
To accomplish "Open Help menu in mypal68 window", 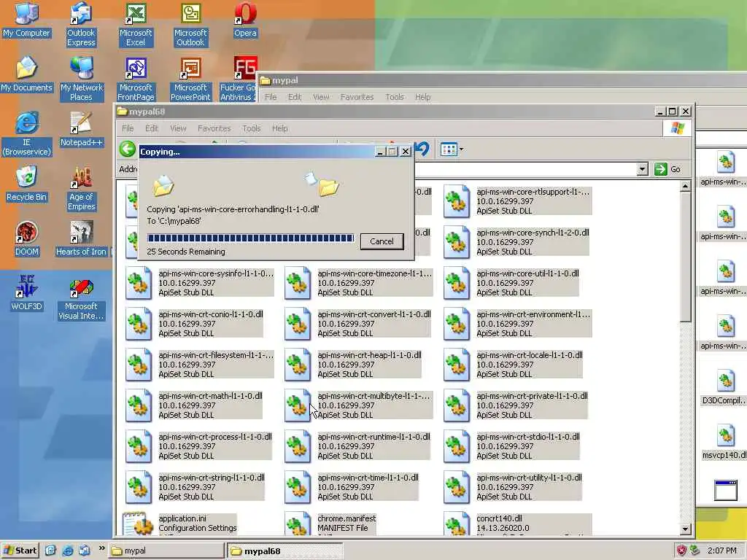I will pos(279,128).
